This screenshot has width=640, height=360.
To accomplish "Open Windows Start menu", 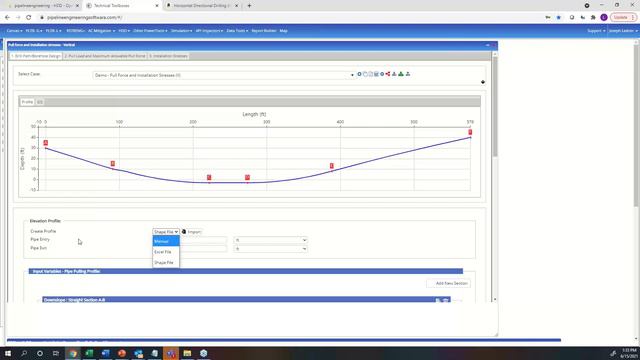I will pyautogui.click(x=8, y=353).
